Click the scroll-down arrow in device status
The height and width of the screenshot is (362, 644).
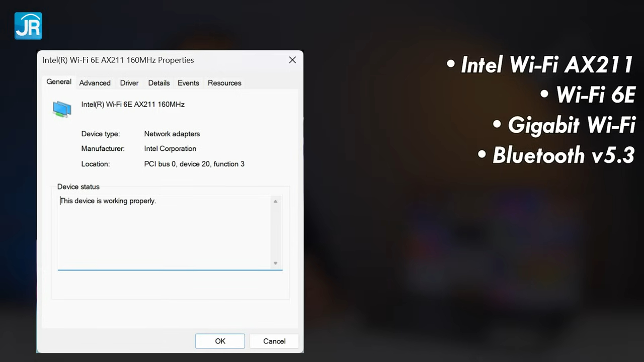275,262
